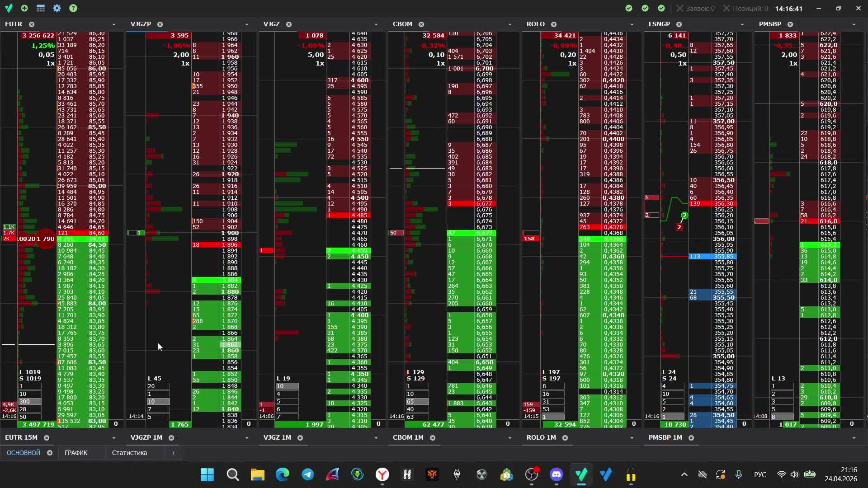Switch to the ГРАФИК tab
Screen dimensions: 868x488
(x=76, y=453)
